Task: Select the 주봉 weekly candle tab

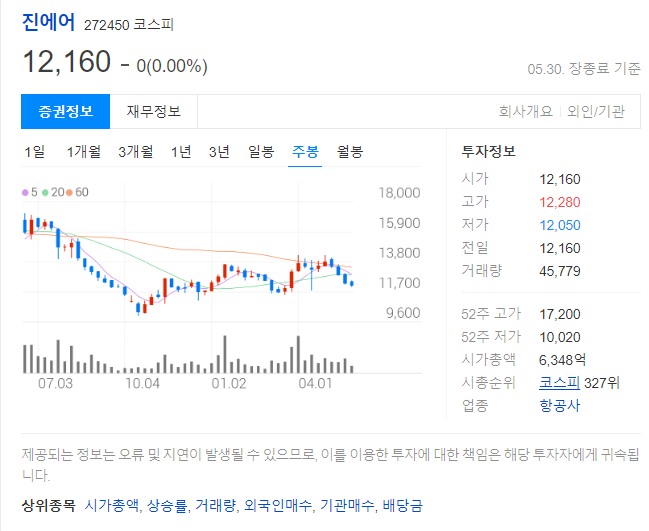Action: coord(305,152)
